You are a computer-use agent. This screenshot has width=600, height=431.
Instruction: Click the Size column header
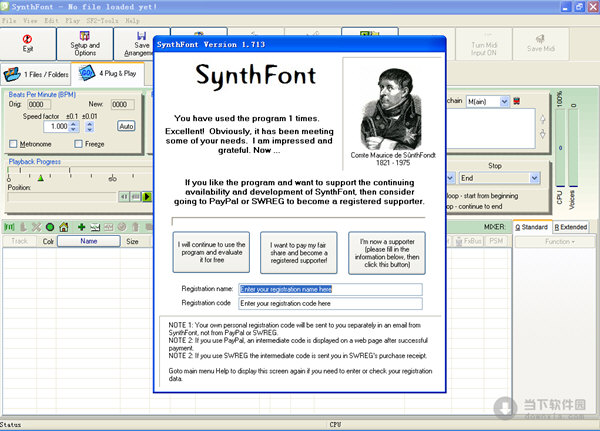[132, 242]
